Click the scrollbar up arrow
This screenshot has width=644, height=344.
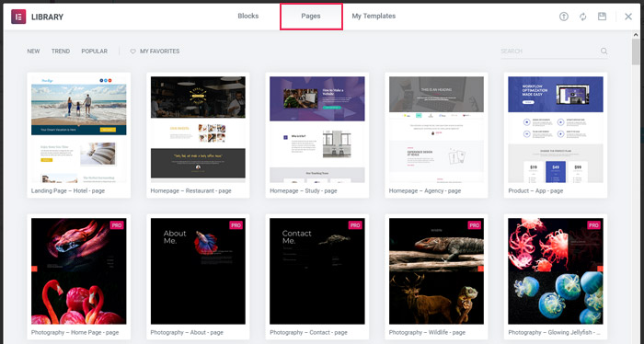[x=636, y=35]
